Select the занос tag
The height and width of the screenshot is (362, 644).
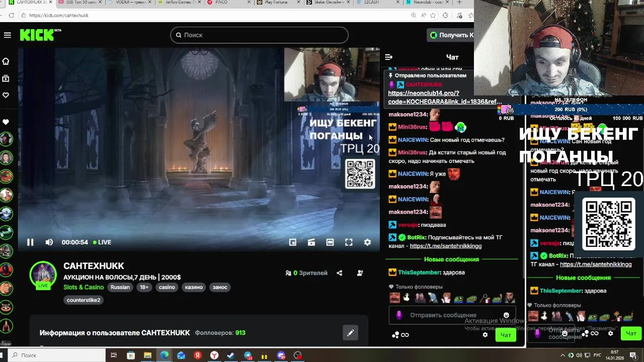(220, 287)
